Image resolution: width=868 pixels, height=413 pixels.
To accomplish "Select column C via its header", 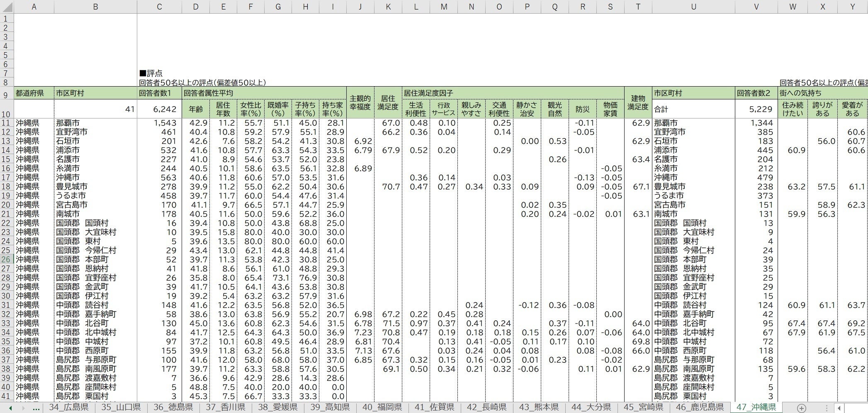I will pos(159,7).
